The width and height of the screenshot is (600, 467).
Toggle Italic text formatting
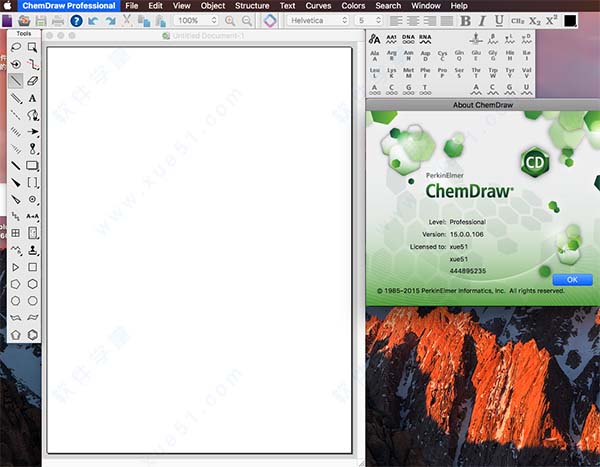coord(483,21)
